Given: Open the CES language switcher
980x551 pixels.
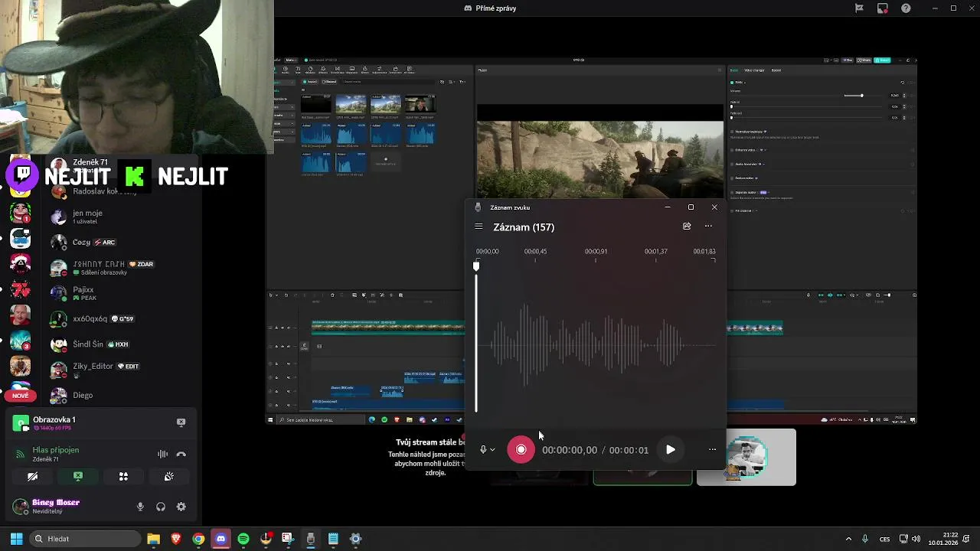Looking at the screenshot, I should [x=885, y=539].
